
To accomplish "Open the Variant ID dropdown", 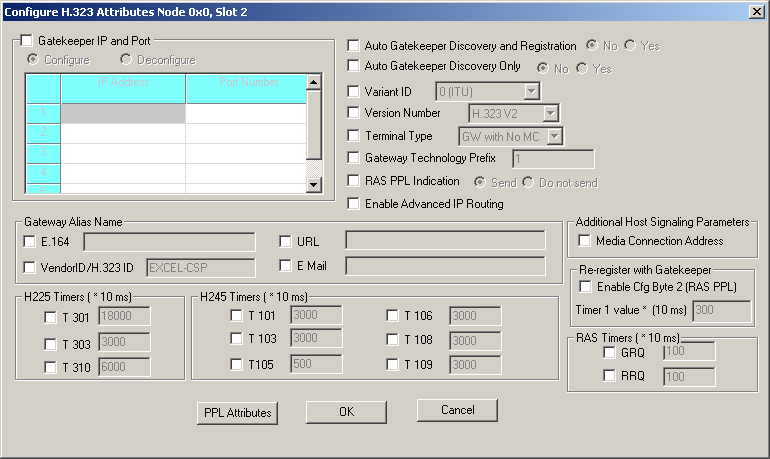I will tap(532, 92).
